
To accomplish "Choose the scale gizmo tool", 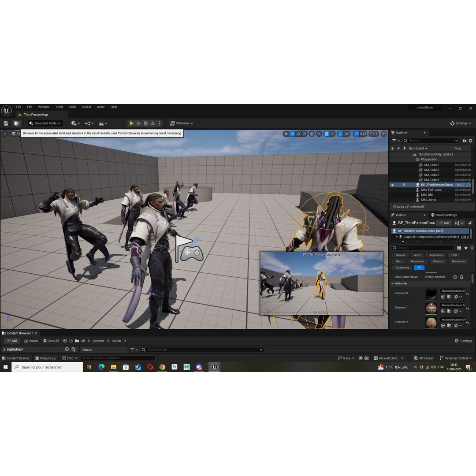I will pyautogui.click(x=304, y=134).
